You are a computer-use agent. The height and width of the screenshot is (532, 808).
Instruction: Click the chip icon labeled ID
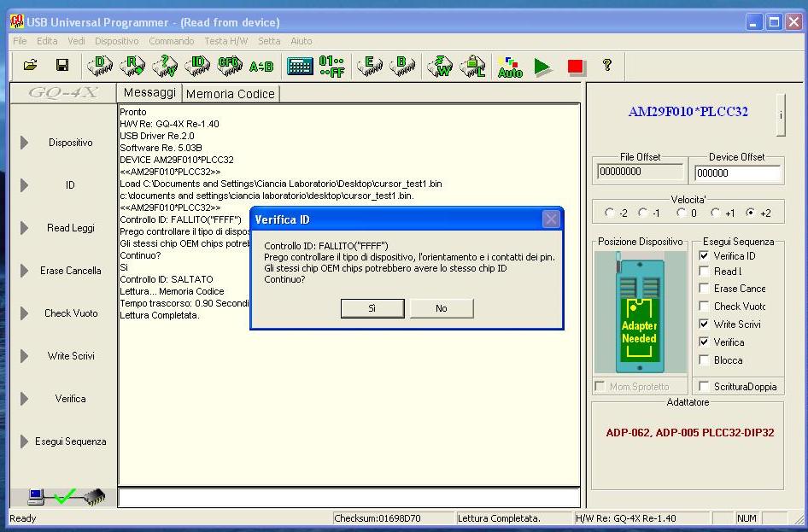click(197, 66)
